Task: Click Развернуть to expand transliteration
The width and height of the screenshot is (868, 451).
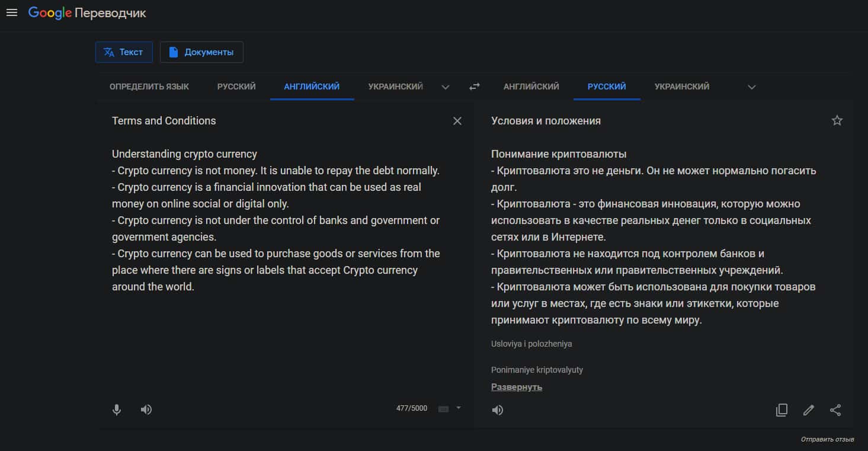Action: (516, 387)
